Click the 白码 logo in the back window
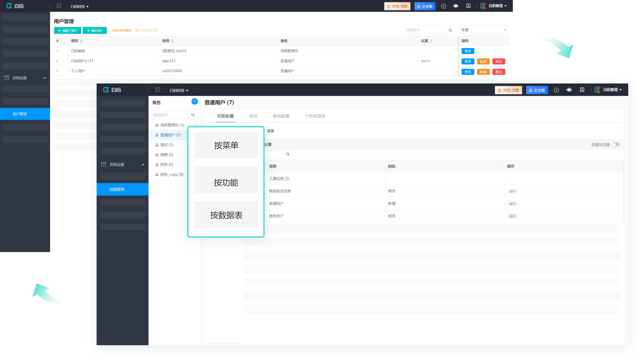The image size is (644, 362). [x=15, y=6]
